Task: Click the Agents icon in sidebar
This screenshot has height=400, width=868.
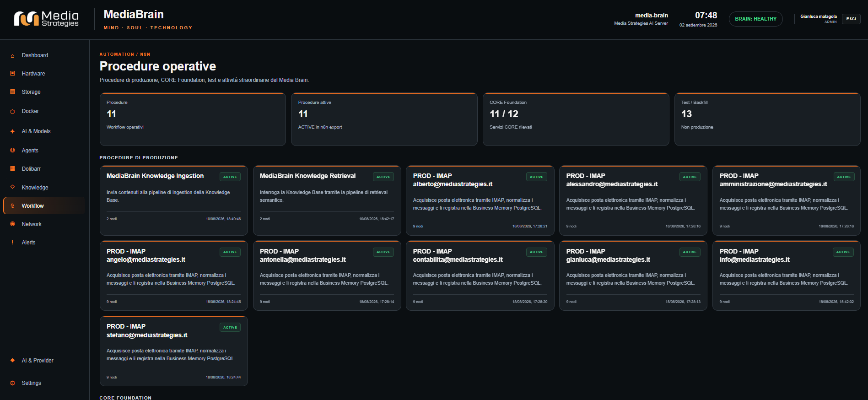Action: [12, 150]
